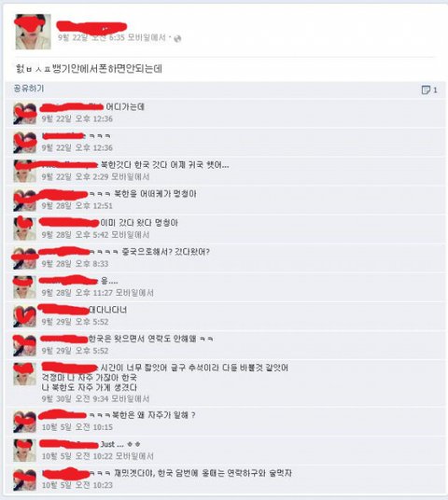Open avatar beside 북한을 어떠케가 멍청아 comment
Viewport: 448px width, 500px height.
(25, 201)
